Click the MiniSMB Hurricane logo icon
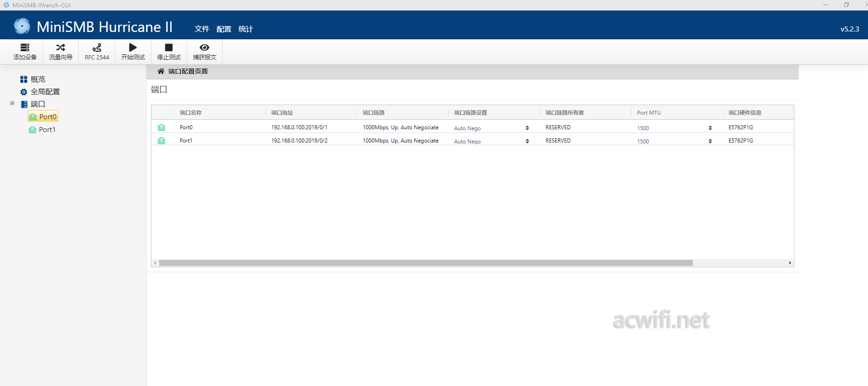 tap(21, 26)
